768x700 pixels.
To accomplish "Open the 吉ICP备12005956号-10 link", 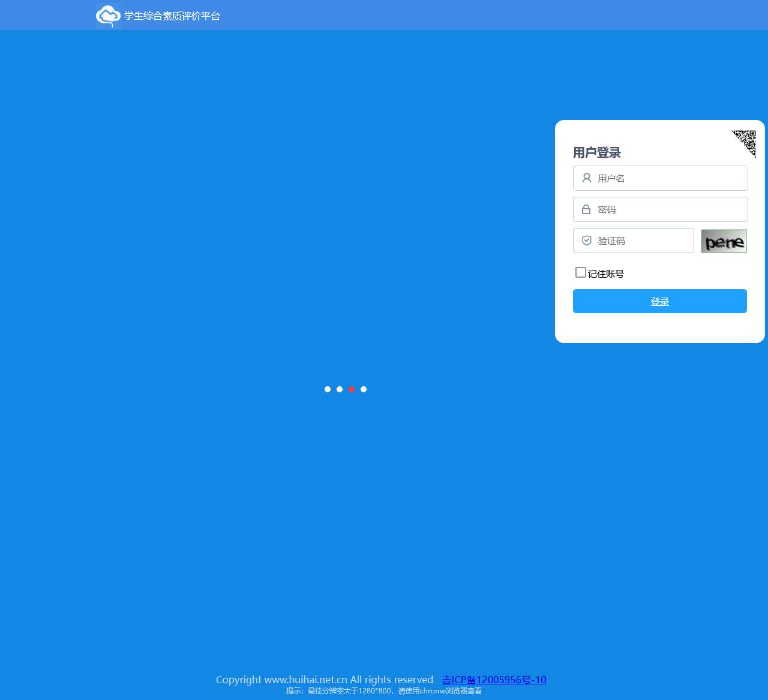I will coord(494,680).
